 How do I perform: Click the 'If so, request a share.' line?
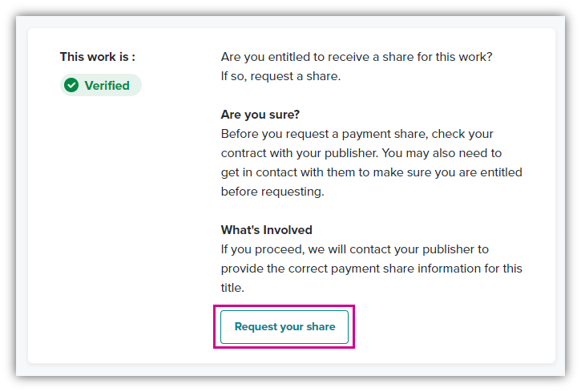280,76
